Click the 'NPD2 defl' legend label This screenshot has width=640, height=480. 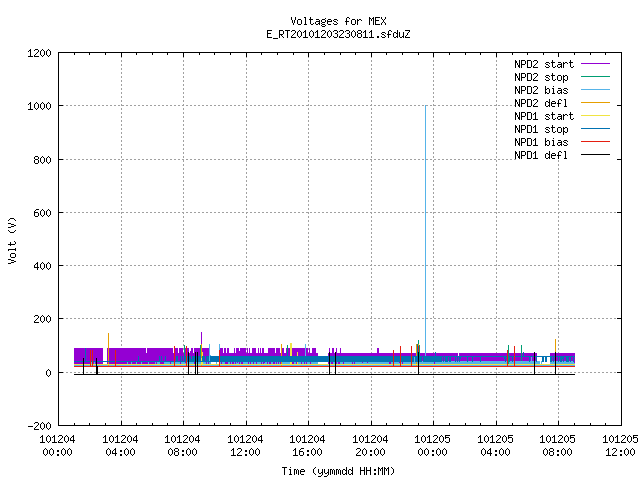541,103
